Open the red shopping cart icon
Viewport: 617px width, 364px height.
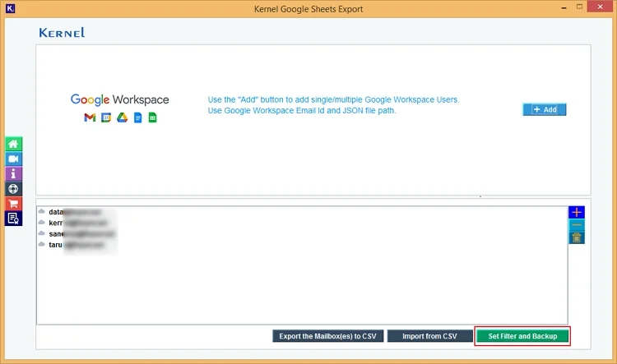14,203
